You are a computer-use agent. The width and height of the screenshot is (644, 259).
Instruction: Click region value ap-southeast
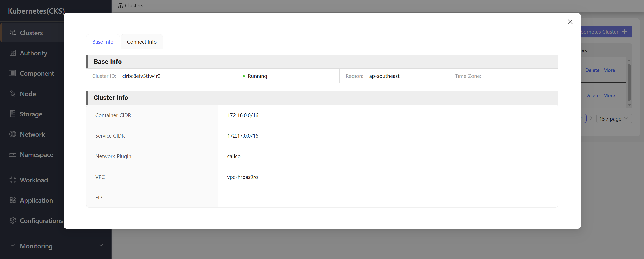click(x=384, y=76)
